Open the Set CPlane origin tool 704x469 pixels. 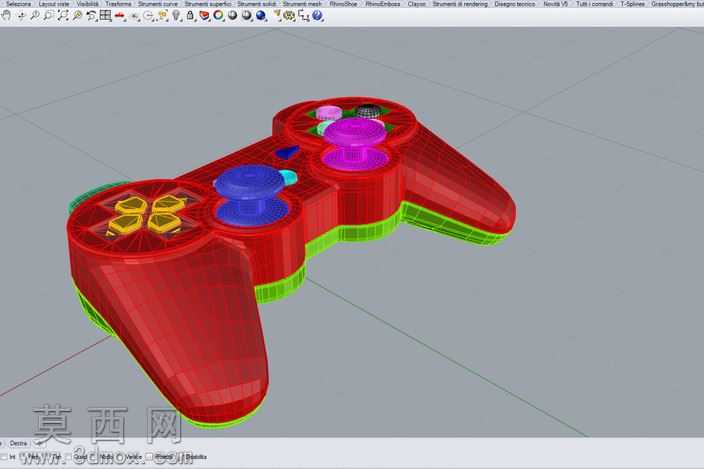point(134,16)
